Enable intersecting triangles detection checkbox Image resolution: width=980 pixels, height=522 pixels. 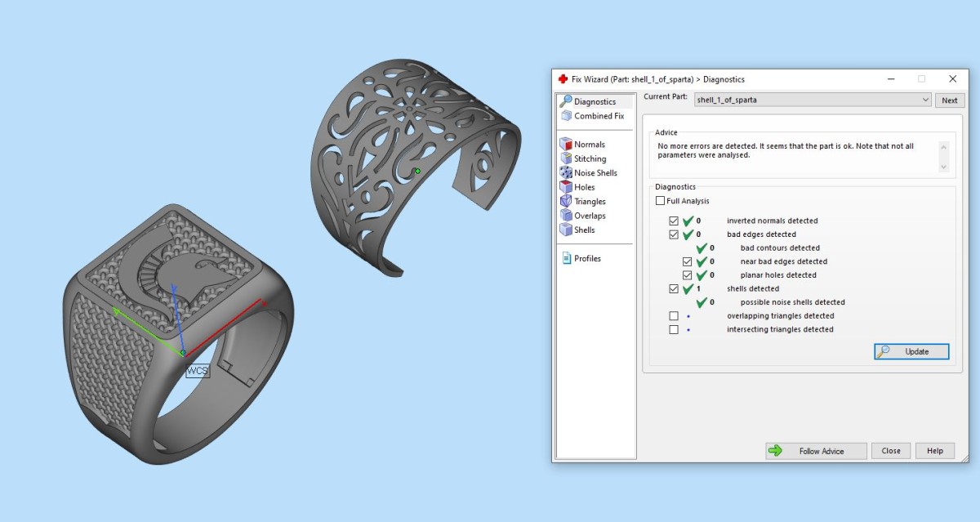point(674,330)
